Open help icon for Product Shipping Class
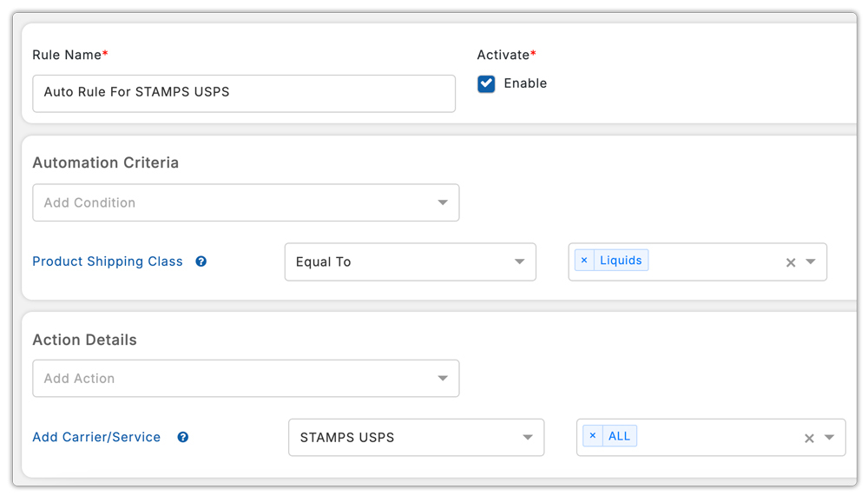The image size is (868, 496). pyautogui.click(x=201, y=261)
